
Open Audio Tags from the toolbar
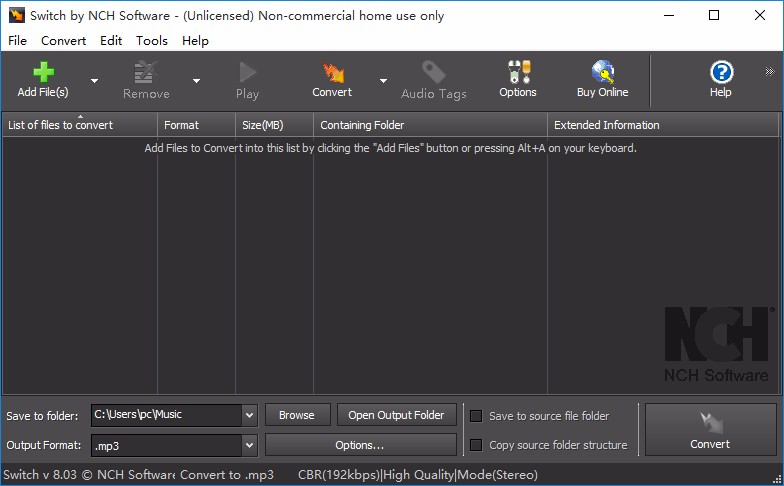point(434,81)
